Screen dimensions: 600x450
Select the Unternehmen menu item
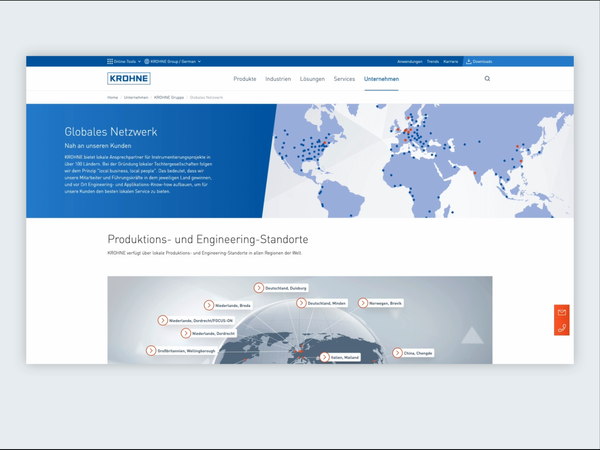(x=382, y=79)
